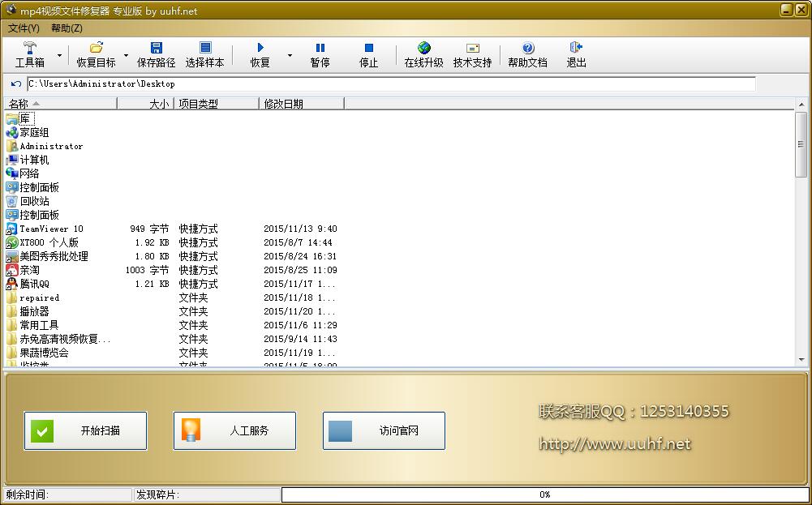Select the 家庭组 homegroup item
Image resolution: width=812 pixels, height=505 pixels.
point(27,132)
